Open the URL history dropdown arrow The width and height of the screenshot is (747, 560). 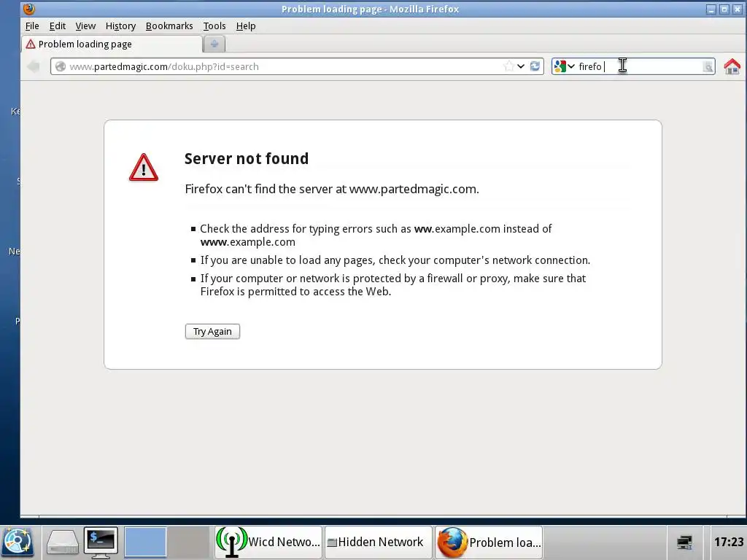tap(521, 66)
